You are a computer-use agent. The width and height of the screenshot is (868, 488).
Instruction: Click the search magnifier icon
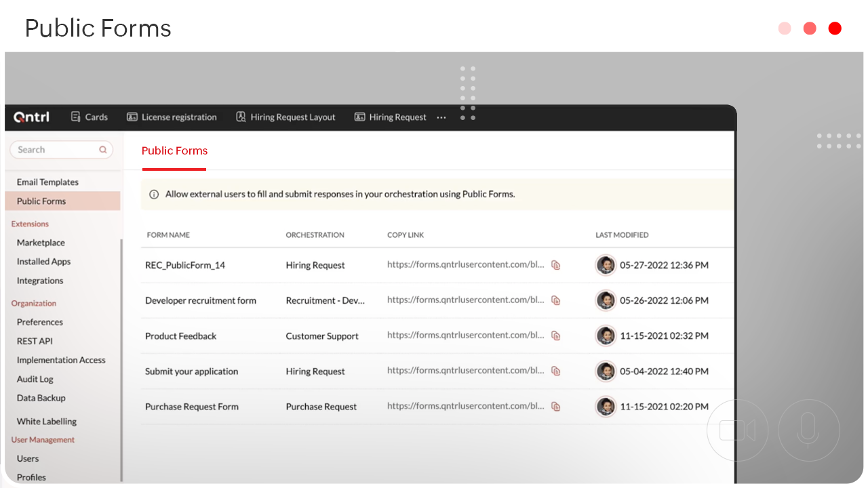click(103, 150)
